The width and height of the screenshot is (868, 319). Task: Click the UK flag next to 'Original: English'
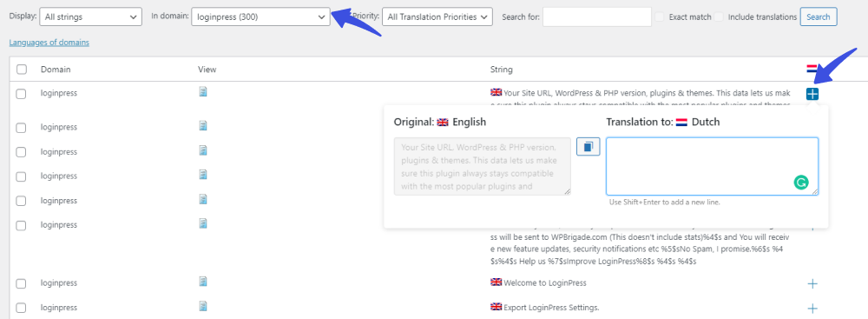pyautogui.click(x=443, y=122)
